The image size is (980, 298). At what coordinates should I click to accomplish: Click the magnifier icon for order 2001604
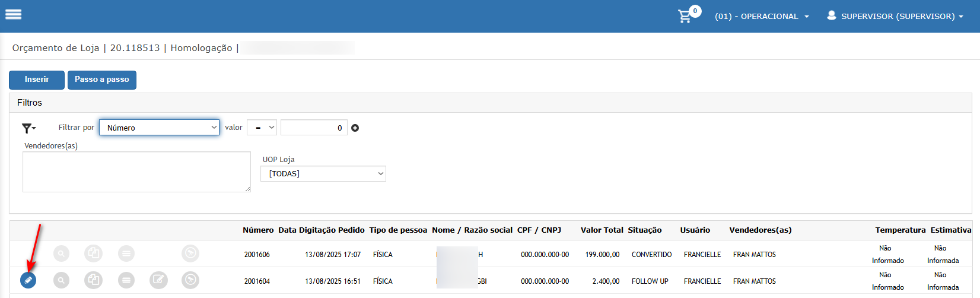tap(61, 280)
